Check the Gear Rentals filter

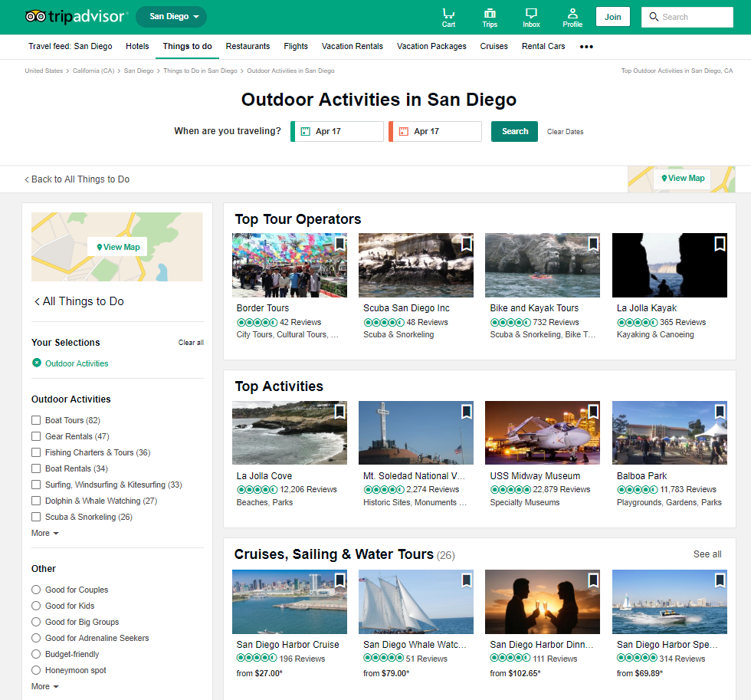click(36, 436)
